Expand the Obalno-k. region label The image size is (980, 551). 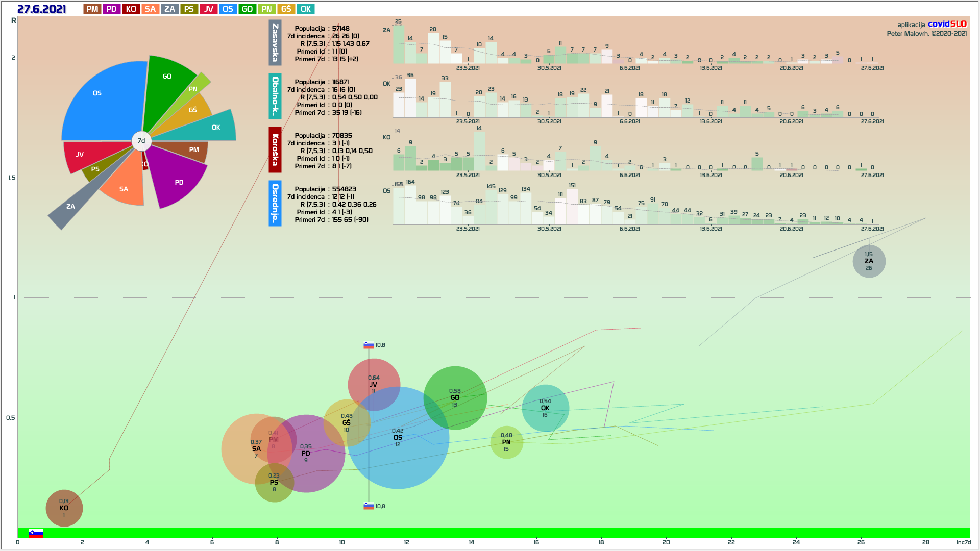275,96
